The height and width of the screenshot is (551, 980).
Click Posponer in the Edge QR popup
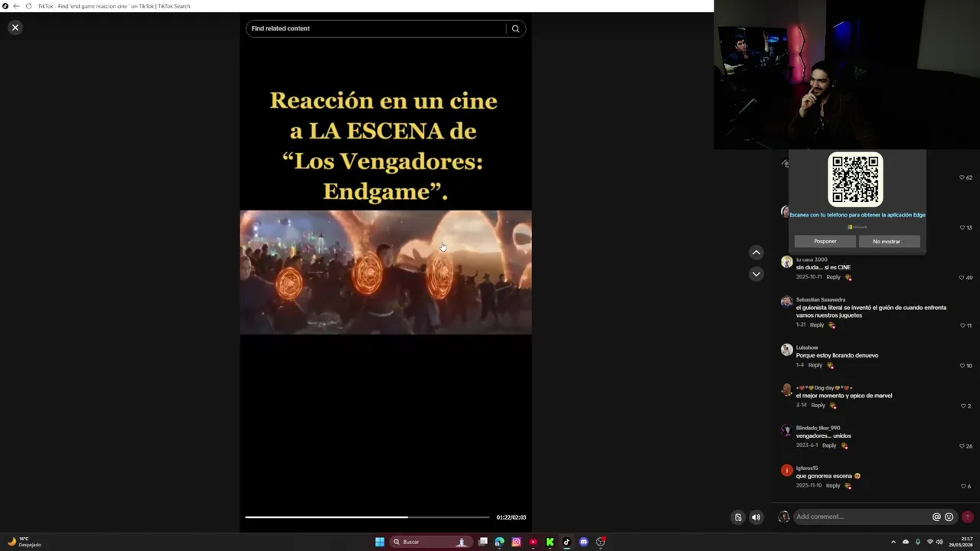[x=825, y=241]
